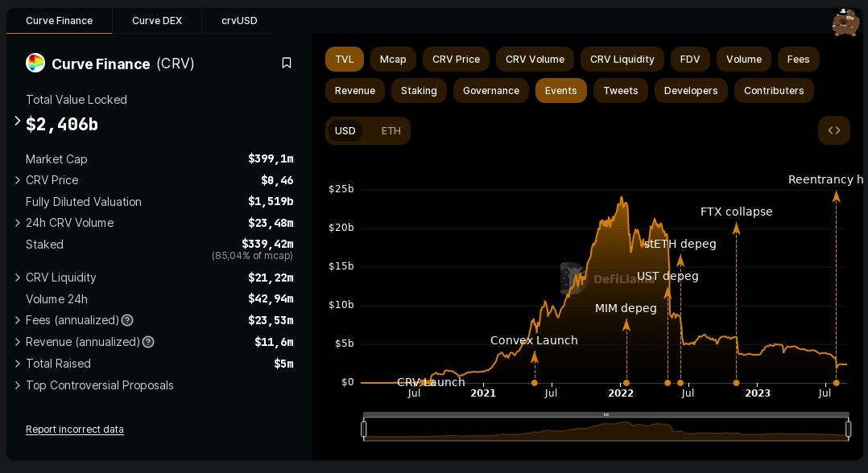Screen dimensions: 868x473
Task: Show Staking on the chart
Action: 419,91
